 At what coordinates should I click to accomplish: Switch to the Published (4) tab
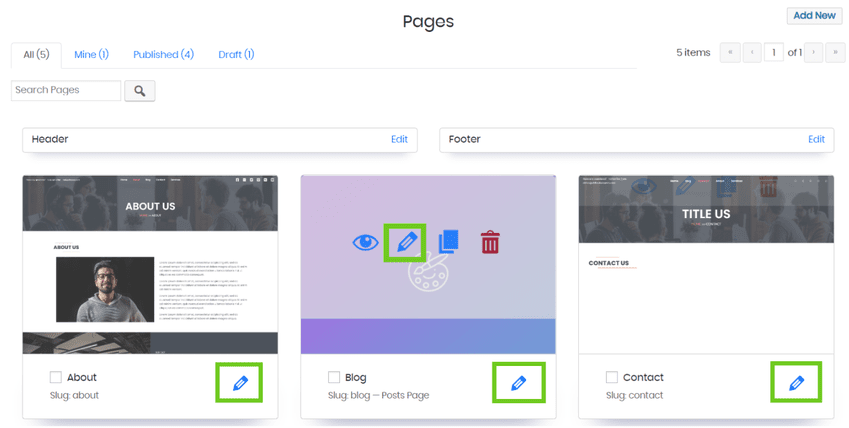[163, 54]
